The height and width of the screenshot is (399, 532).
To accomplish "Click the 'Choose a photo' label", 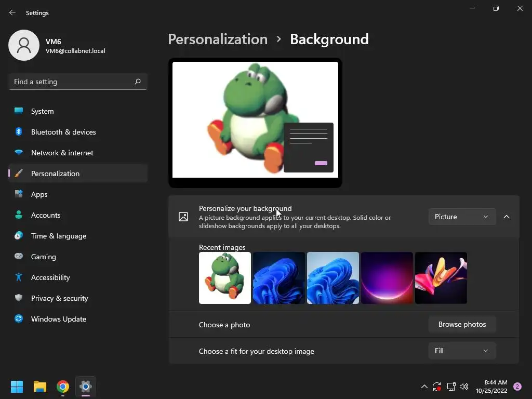I will (224, 325).
